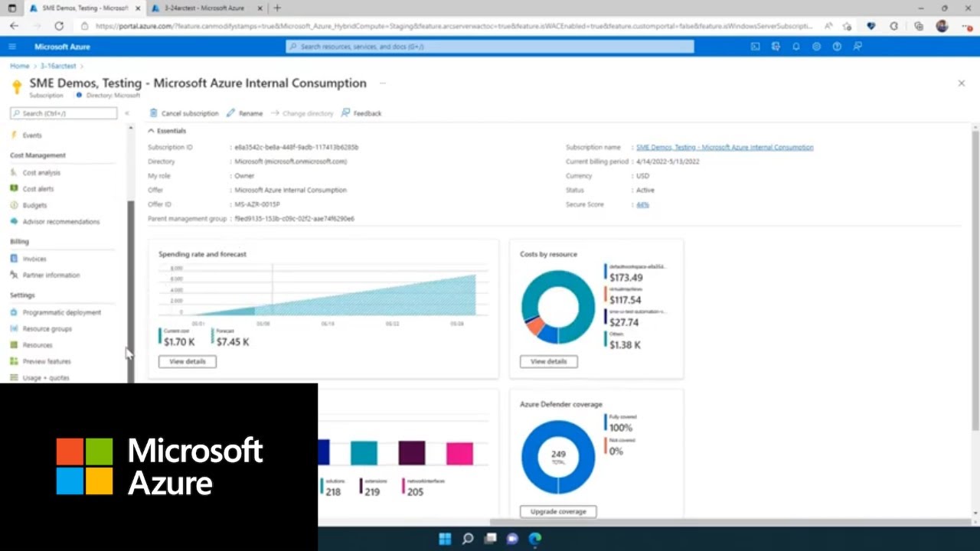
Task: Click Upgrade coverage button
Action: click(558, 511)
